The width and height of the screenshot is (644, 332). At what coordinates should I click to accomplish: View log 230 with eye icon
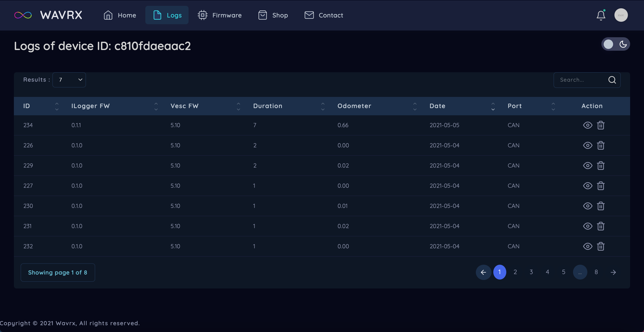point(588,206)
